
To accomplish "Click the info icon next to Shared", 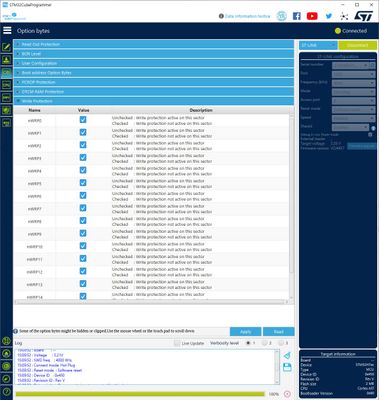I will [x=373, y=128].
